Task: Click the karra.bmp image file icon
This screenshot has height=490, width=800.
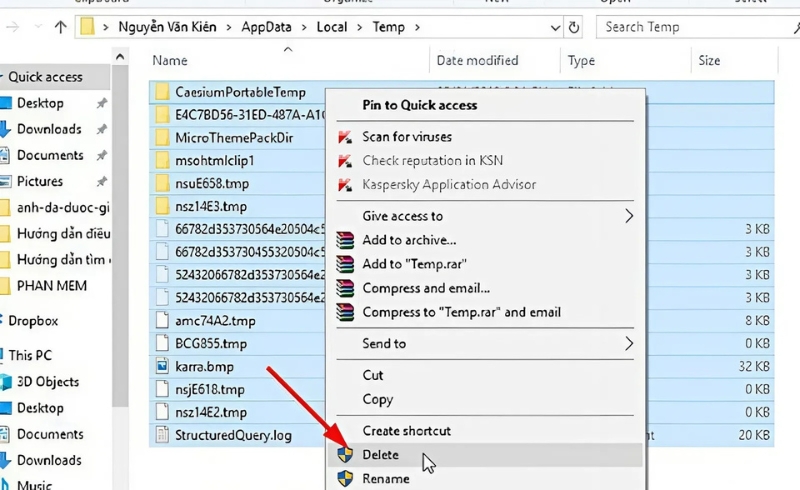Action: point(164,367)
